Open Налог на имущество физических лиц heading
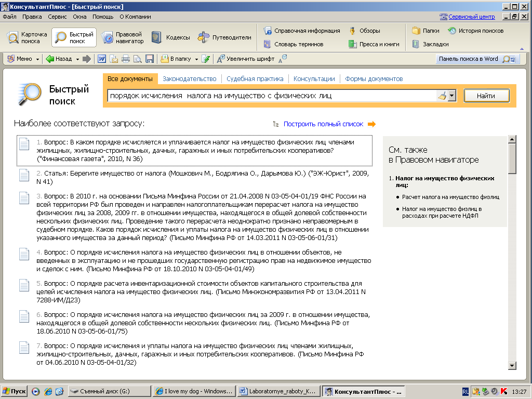Viewport: 532px width, 399px height. 445,181
